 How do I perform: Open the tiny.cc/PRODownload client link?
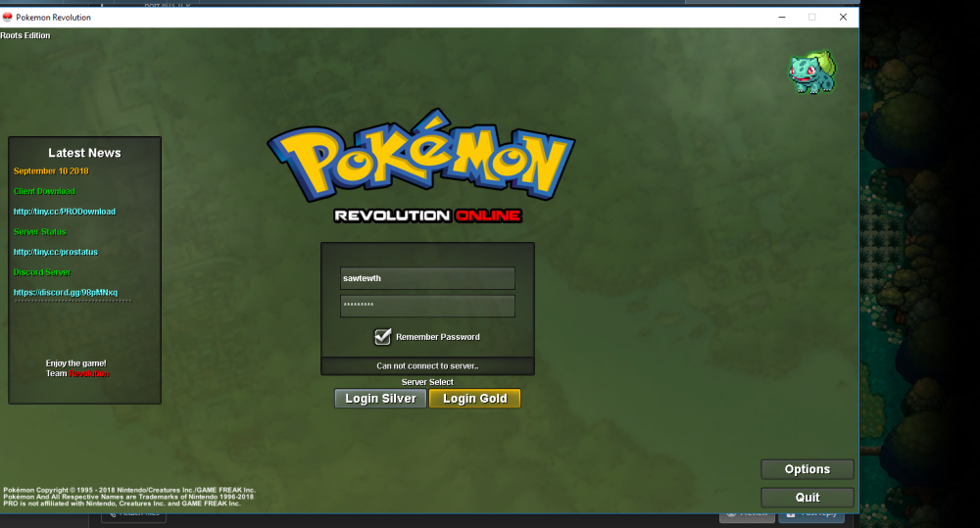tap(65, 212)
